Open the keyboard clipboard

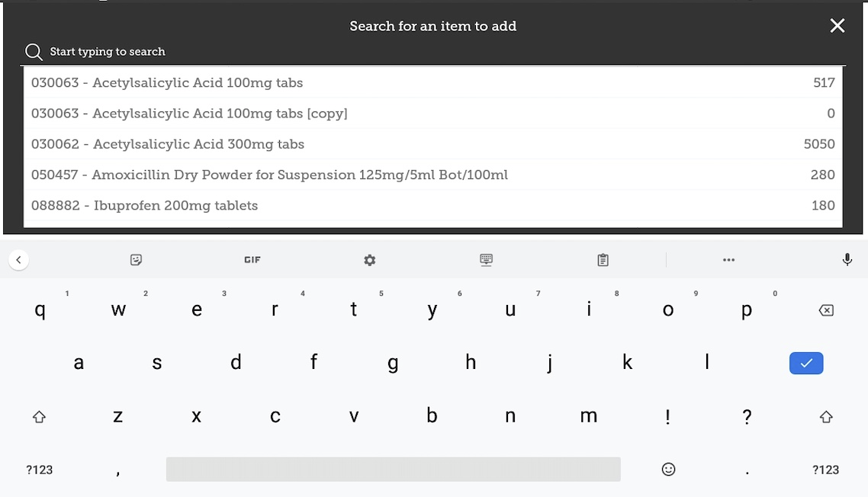[x=603, y=260]
